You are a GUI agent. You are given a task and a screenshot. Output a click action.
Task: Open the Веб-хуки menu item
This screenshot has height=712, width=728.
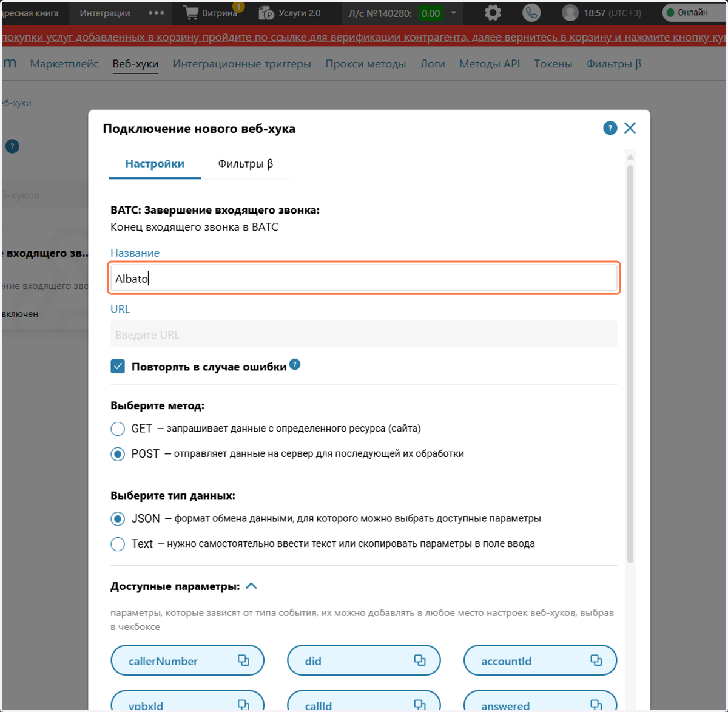tap(135, 64)
